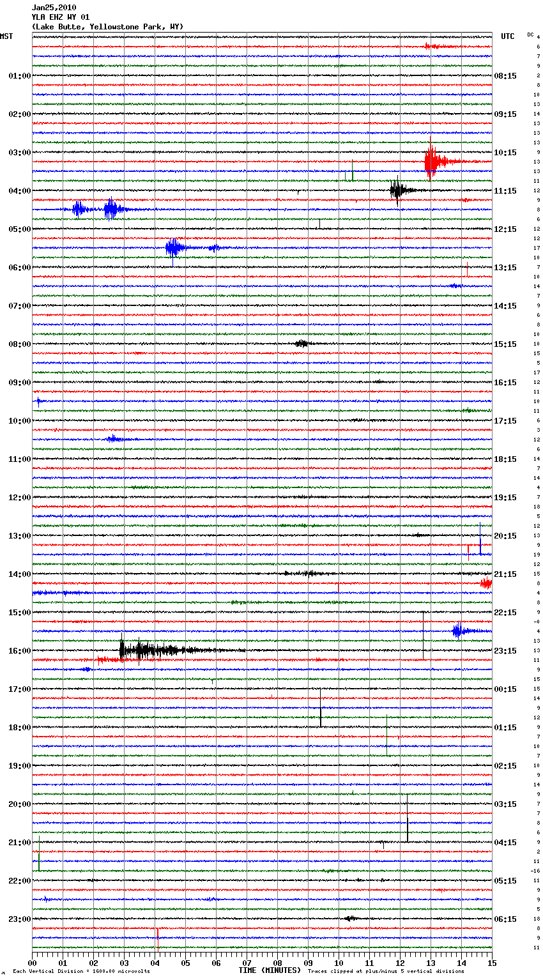Click the 19:15 UTC time label

505,498
